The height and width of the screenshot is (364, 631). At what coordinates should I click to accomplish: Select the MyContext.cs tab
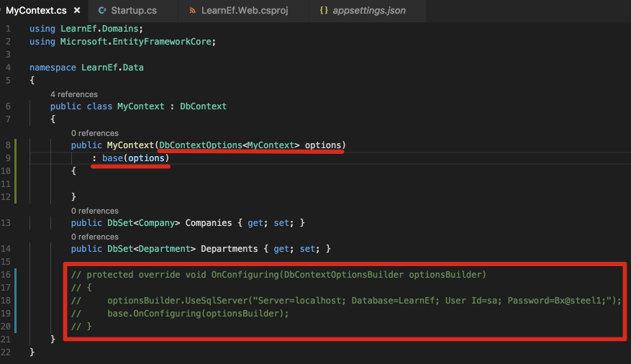coord(36,11)
